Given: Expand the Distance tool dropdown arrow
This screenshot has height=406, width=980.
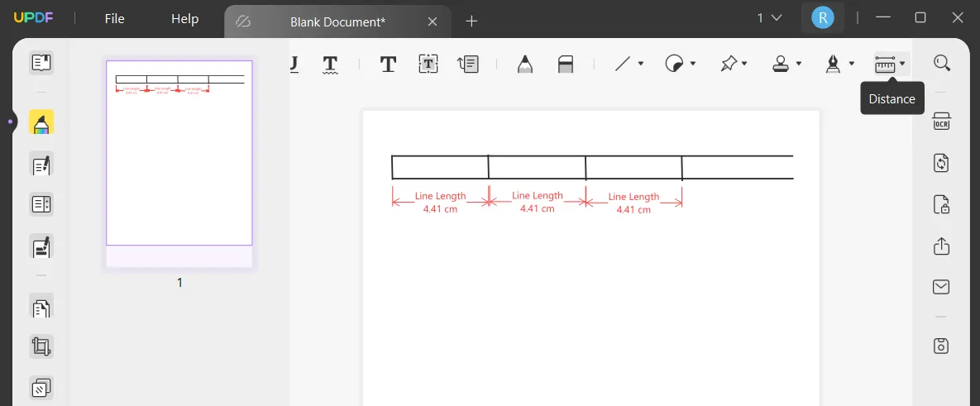Looking at the screenshot, I should click(x=902, y=64).
